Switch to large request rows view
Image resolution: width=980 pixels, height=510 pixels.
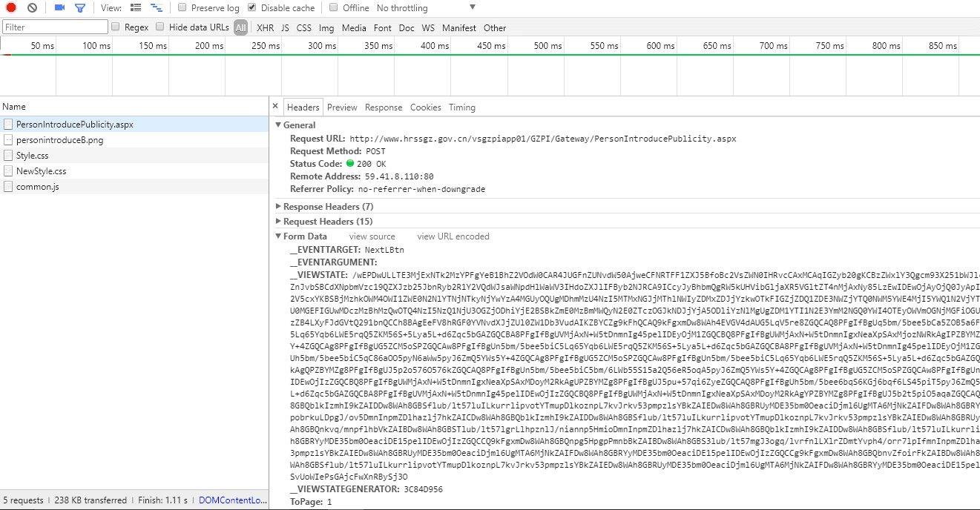click(x=136, y=7)
